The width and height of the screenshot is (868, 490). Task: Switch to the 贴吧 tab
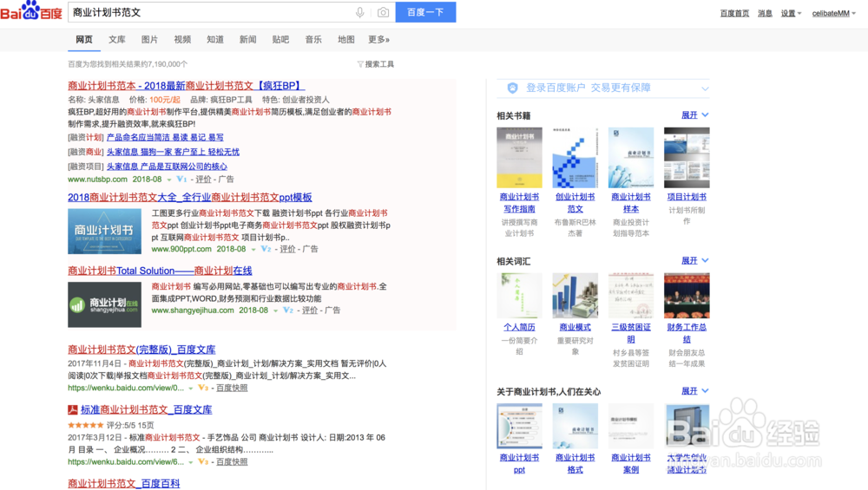point(280,40)
